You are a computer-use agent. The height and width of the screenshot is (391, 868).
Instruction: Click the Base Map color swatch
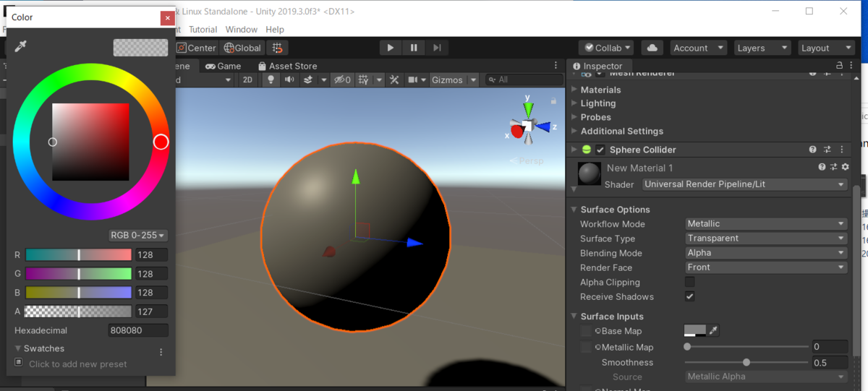pyautogui.click(x=695, y=331)
